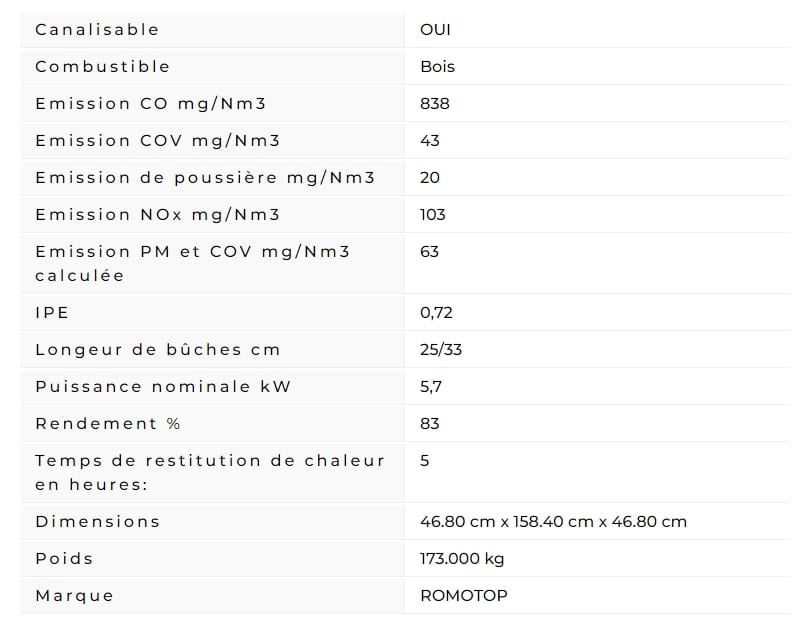Click the Marque row label
The height and width of the screenshot is (630, 800).
point(74,595)
